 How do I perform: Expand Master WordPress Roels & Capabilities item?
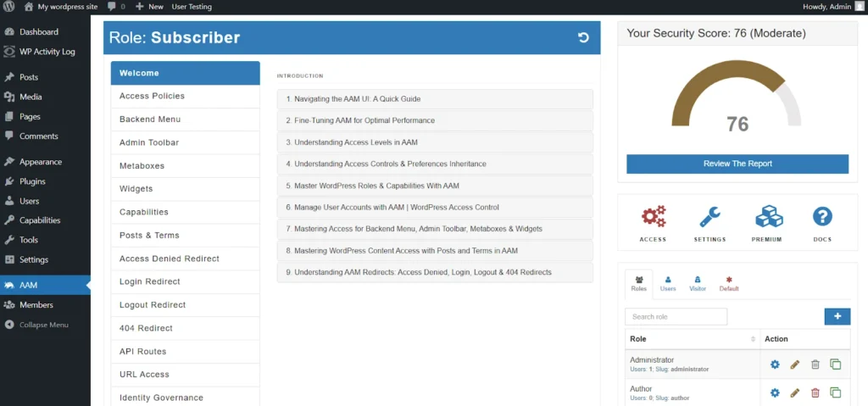pos(435,186)
